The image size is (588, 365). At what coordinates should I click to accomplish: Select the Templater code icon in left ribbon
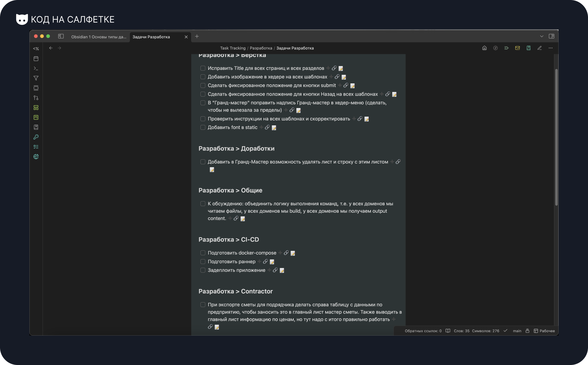tap(36, 49)
